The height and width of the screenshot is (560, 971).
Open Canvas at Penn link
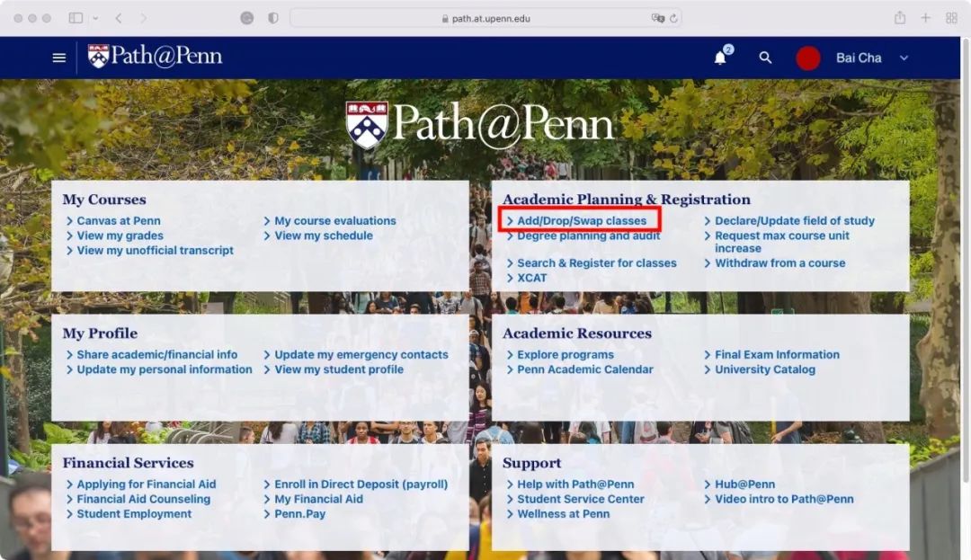coord(119,220)
